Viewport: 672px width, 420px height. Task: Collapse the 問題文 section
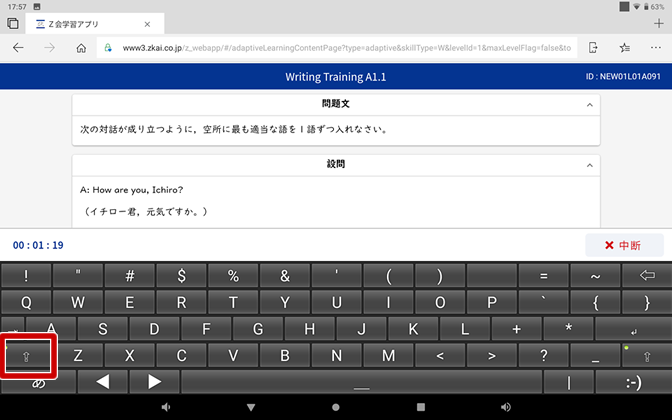[x=590, y=105]
